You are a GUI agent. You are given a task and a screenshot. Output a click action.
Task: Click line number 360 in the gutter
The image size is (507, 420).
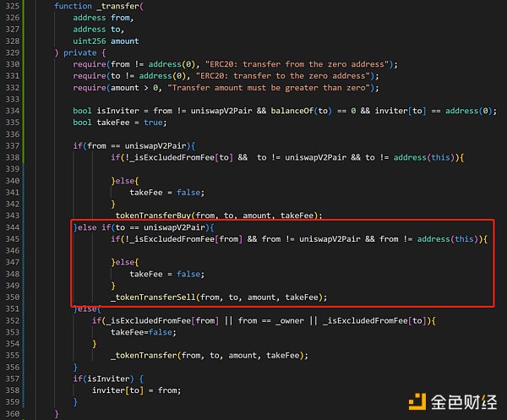(x=13, y=413)
